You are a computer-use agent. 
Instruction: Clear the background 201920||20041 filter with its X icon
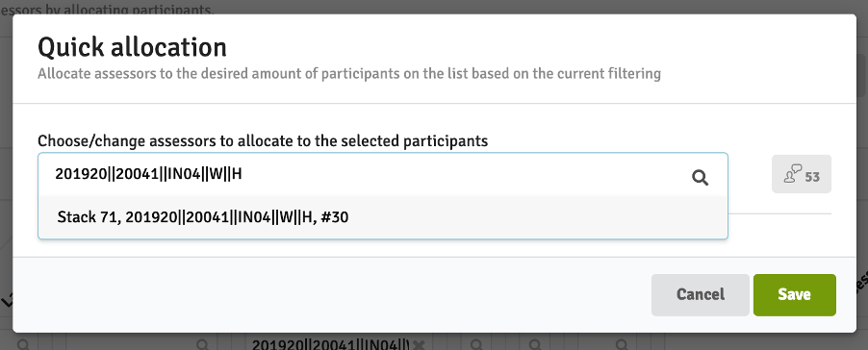[419, 345]
